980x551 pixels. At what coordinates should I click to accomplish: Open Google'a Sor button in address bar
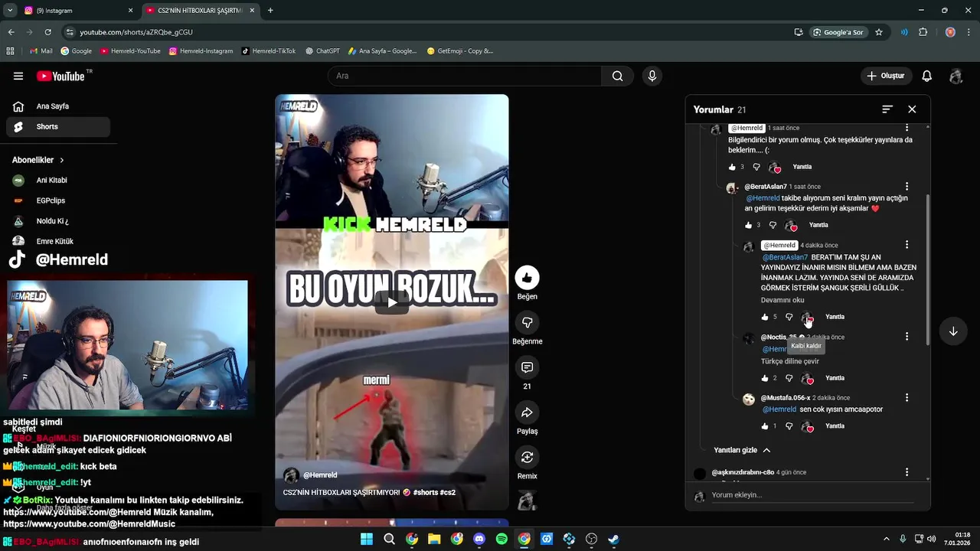click(838, 32)
